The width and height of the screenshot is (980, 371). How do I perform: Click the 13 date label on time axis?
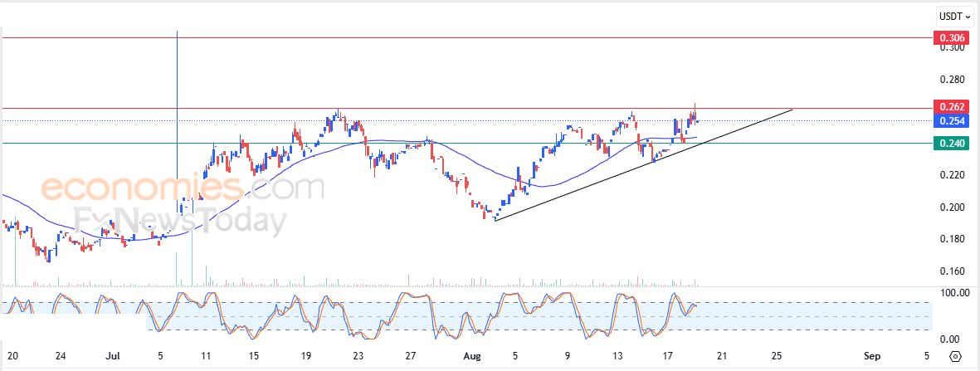coord(617,357)
